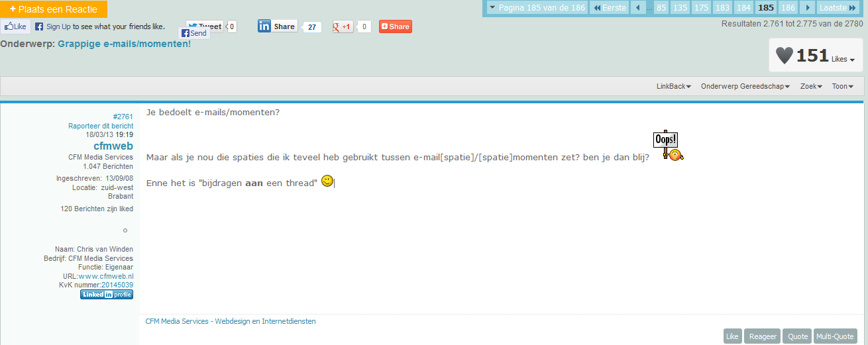Click the previous page arrow in pagination
The height and width of the screenshot is (345, 868).
637,8
